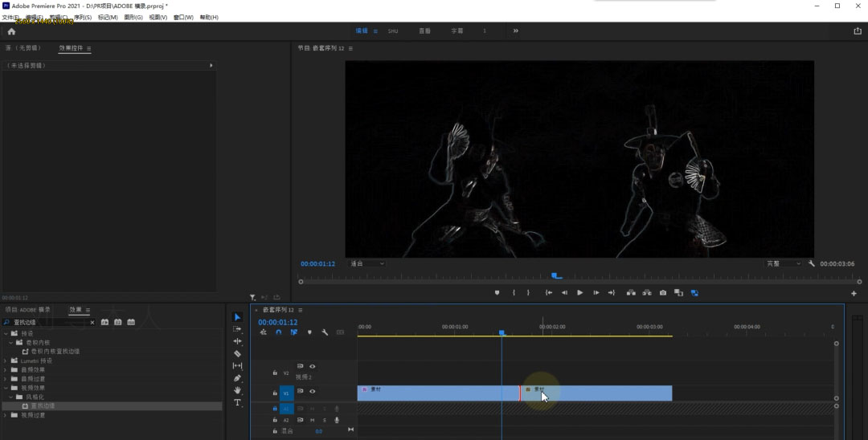This screenshot has width=868, height=440.
Task: Toggle V2 track output eye
Action: coord(312,366)
